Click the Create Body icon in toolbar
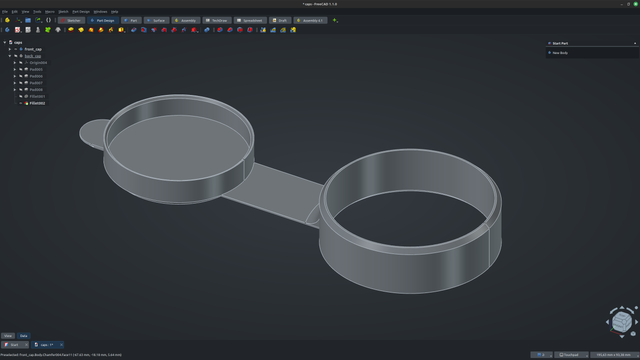The width and height of the screenshot is (640, 360). pos(7,30)
